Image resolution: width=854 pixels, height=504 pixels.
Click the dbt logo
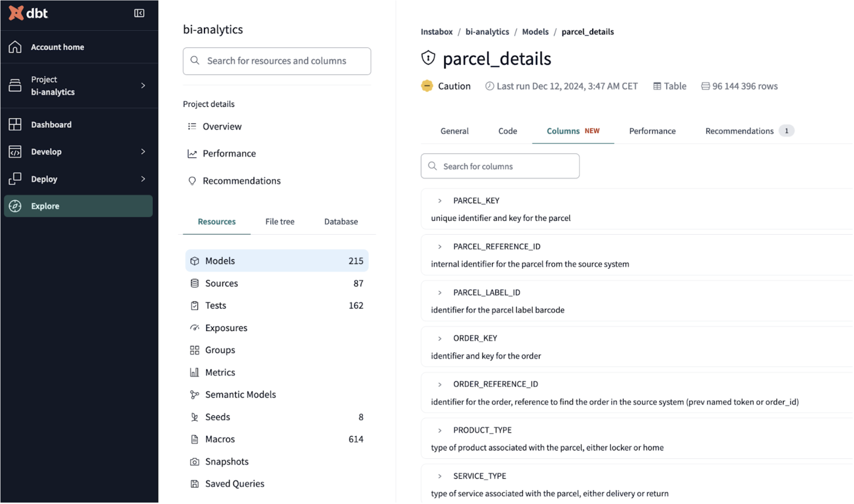[x=28, y=13]
